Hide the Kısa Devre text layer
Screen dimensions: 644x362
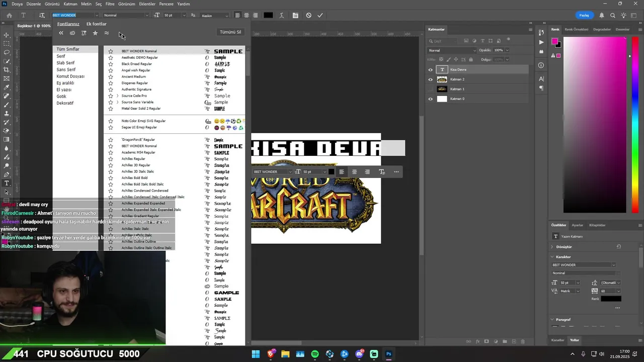[x=430, y=70]
